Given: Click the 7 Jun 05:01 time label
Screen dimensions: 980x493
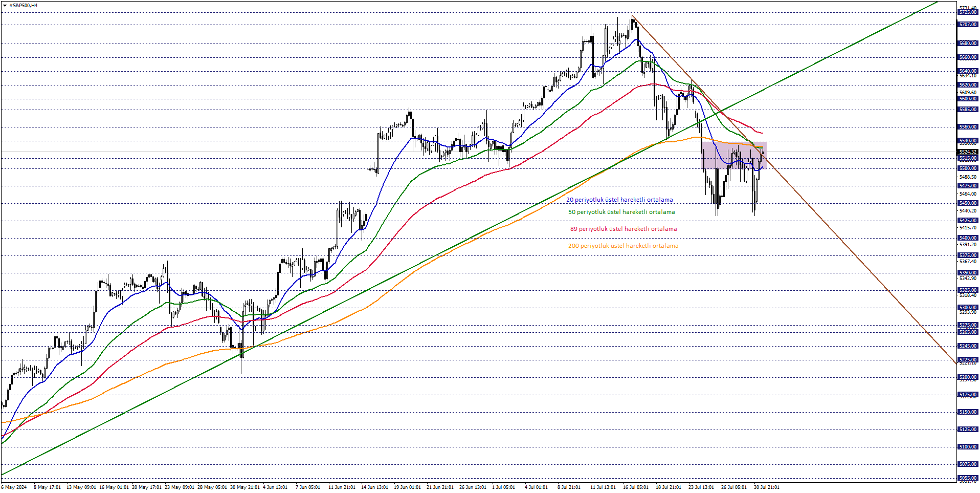Looking at the screenshot, I should coord(308,487).
